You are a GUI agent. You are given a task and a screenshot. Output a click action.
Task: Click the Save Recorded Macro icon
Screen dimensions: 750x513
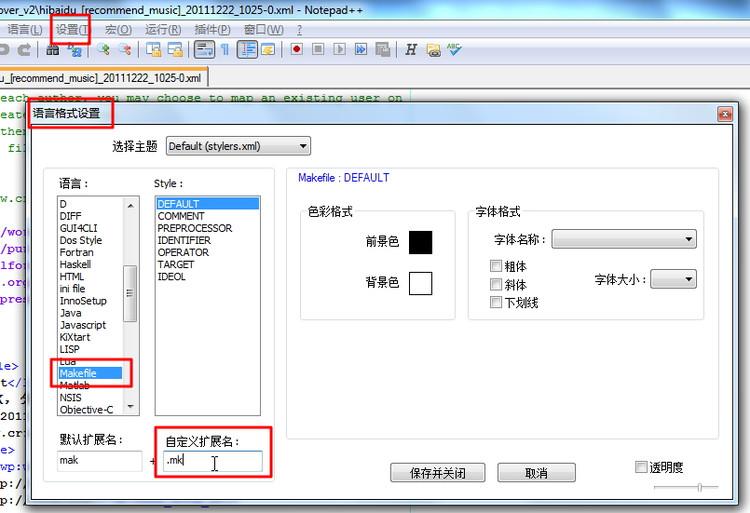click(x=383, y=49)
